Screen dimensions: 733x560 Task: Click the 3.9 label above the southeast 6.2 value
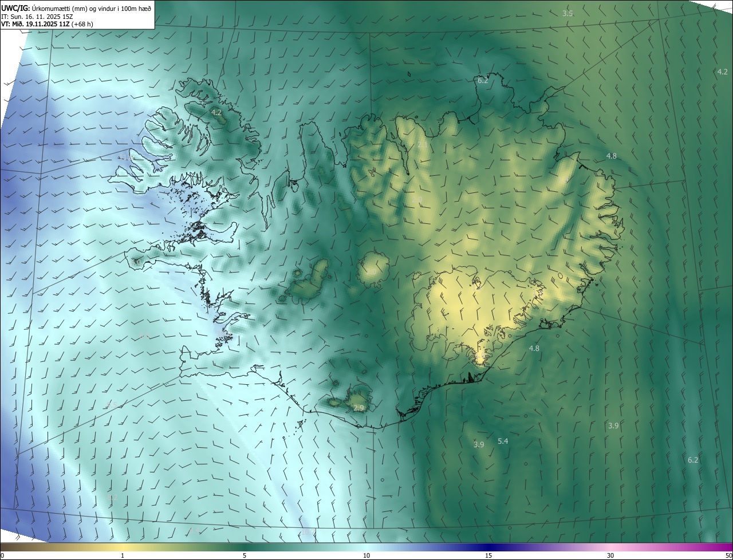pos(613,425)
